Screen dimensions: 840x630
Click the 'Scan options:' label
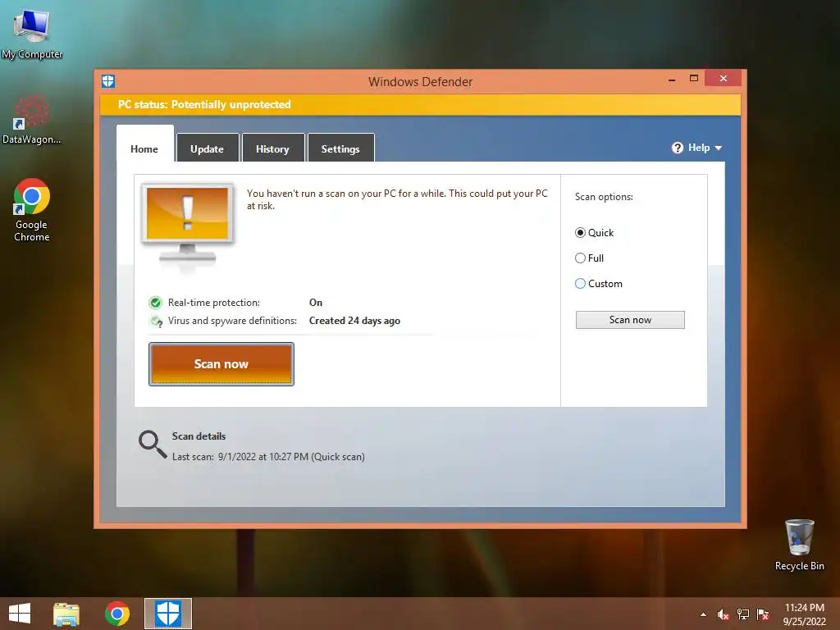click(604, 197)
